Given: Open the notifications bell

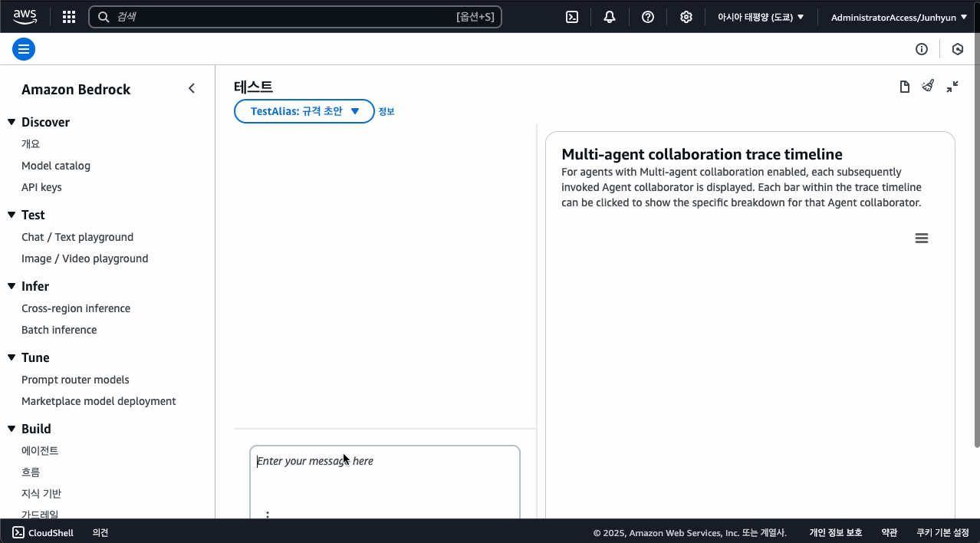Looking at the screenshot, I should pos(610,17).
